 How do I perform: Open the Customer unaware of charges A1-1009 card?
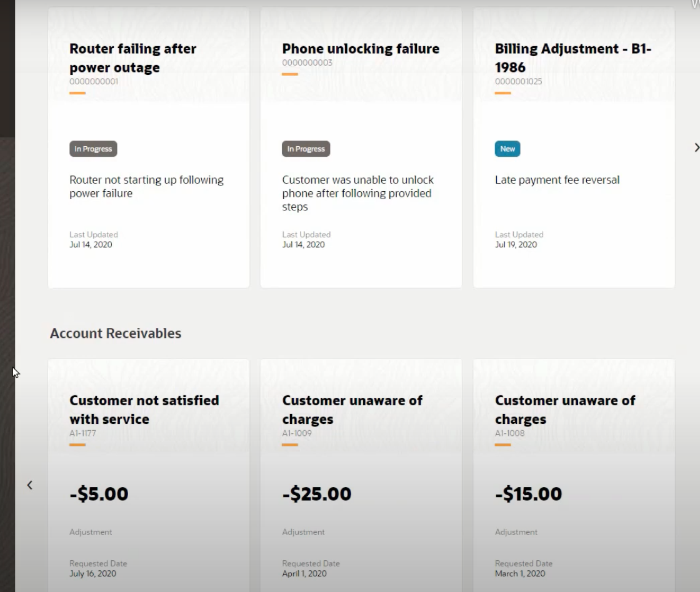point(352,410)
